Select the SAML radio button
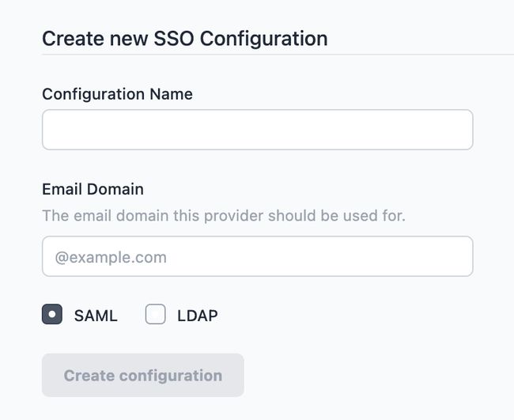514x420 pixels. (x=52, y=315)
